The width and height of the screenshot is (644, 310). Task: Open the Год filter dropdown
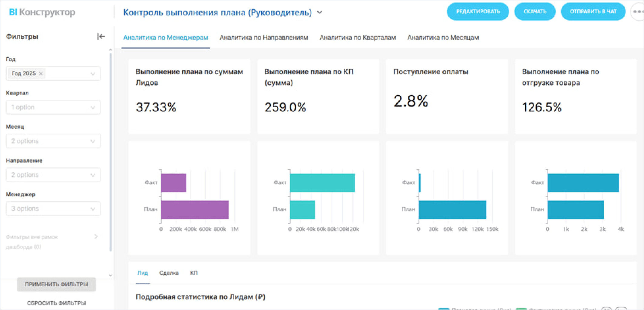(x=93, y=74)
